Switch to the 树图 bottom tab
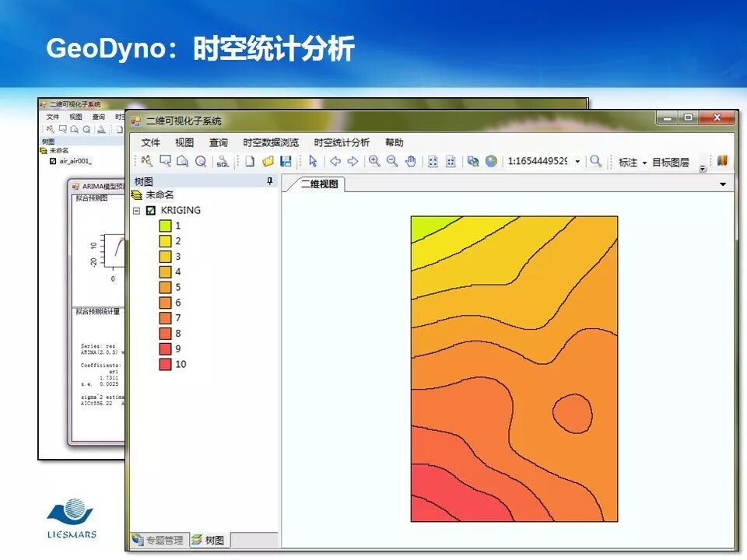Image resolution: width=747 pixels, height=560 pixels. [x=209, y=540]
